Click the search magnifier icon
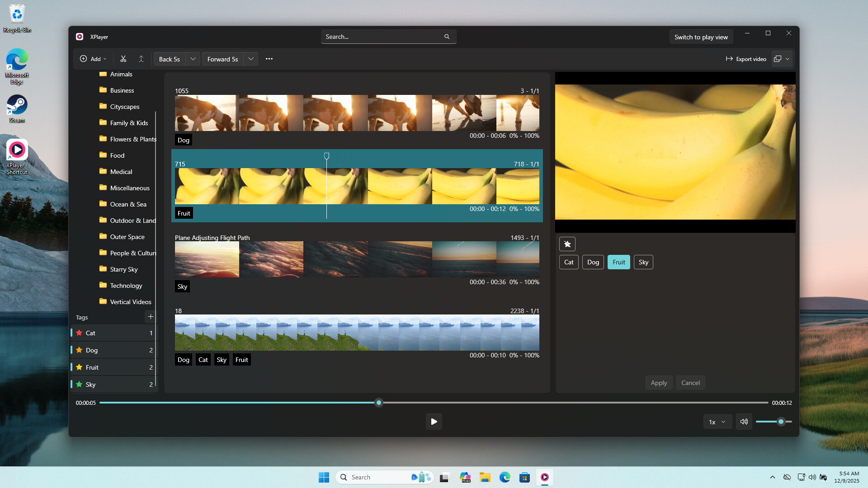This screenshot has width=868, height=488. click(447, 37)
